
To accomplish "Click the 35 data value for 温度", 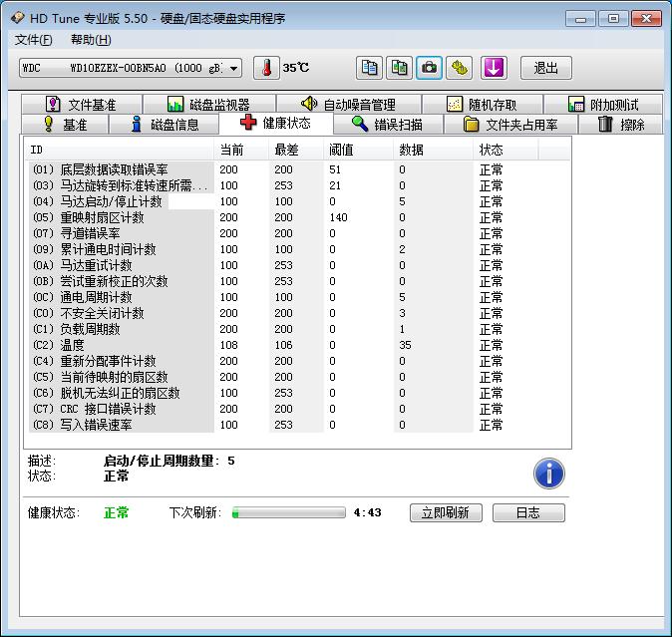I will pos(405,345).
